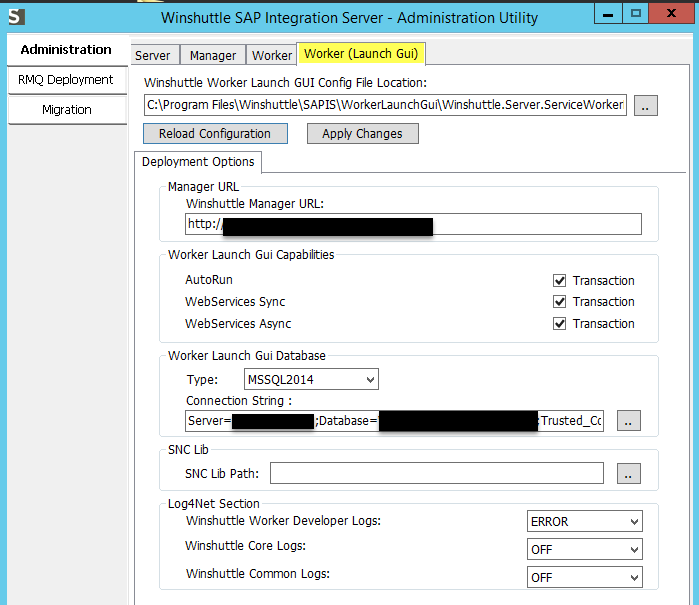The image size is (699, 605).
Task: Open the Server tab
Action: [154, 55]
